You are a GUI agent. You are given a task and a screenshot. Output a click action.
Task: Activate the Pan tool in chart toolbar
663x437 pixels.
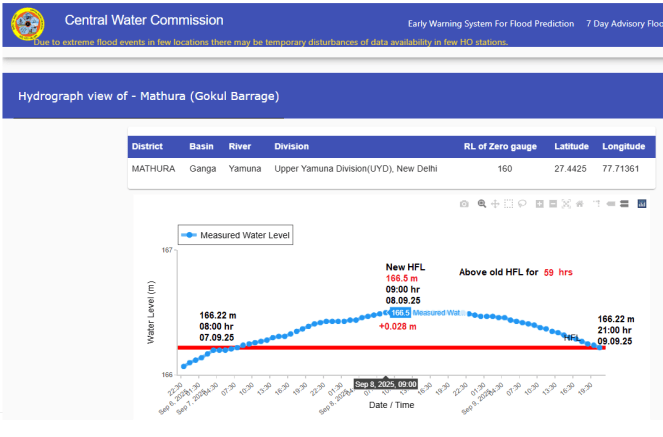pyautogui.click(x=495, y=204)
